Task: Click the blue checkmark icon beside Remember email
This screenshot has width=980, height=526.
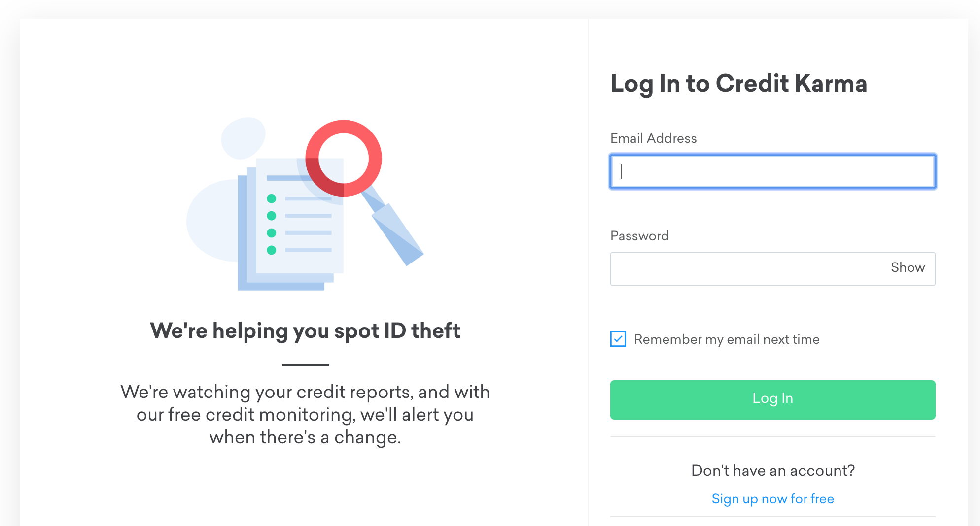Action: click(x=618, y=339)
